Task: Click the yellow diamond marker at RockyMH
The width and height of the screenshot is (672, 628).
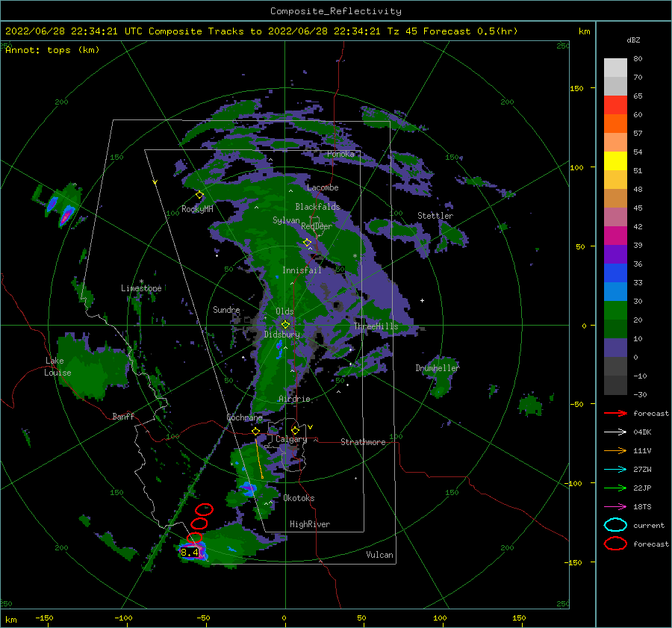Action: [x=199, y=195]
